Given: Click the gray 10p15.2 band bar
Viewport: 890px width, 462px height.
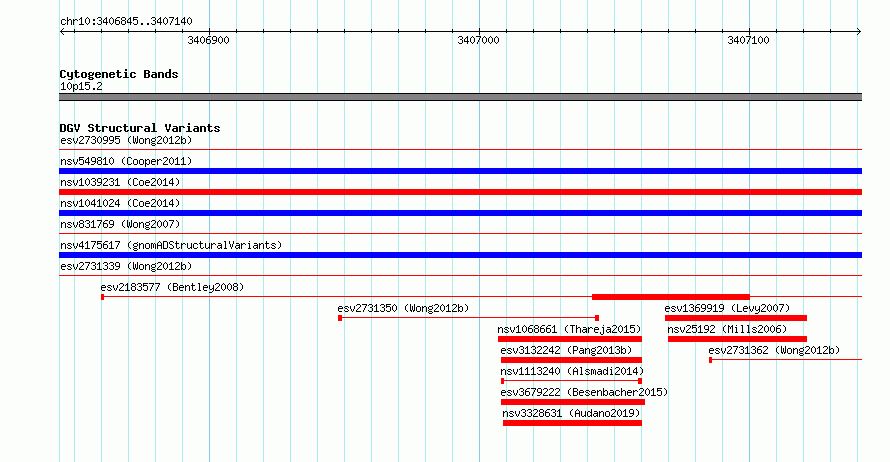Looking at the screenshot, I should 460,97.
